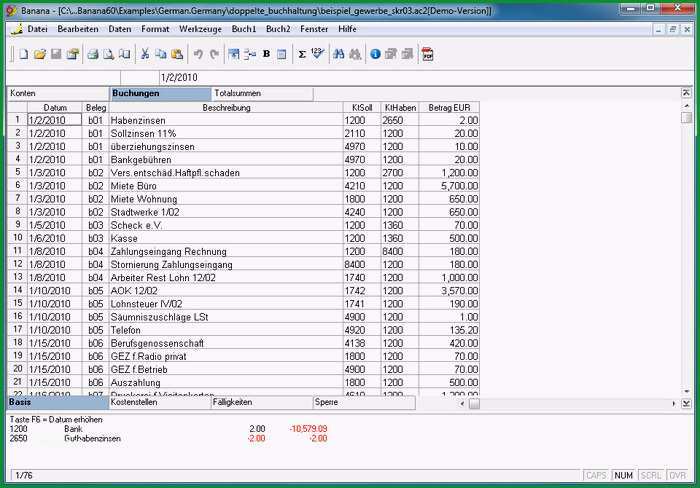
Task: Click the Print toolbar icon
Action: (93, 54)
